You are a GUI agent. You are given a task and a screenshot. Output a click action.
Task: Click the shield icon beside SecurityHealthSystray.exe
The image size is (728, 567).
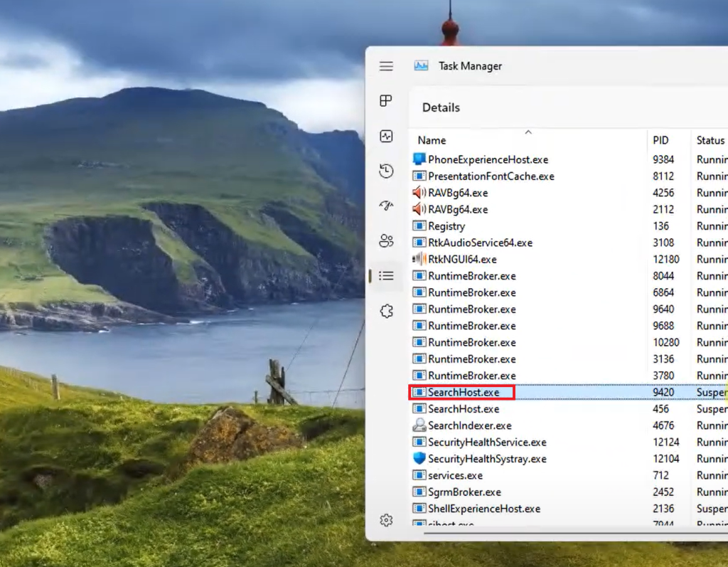pyautogui.click(x=418, y=459)
